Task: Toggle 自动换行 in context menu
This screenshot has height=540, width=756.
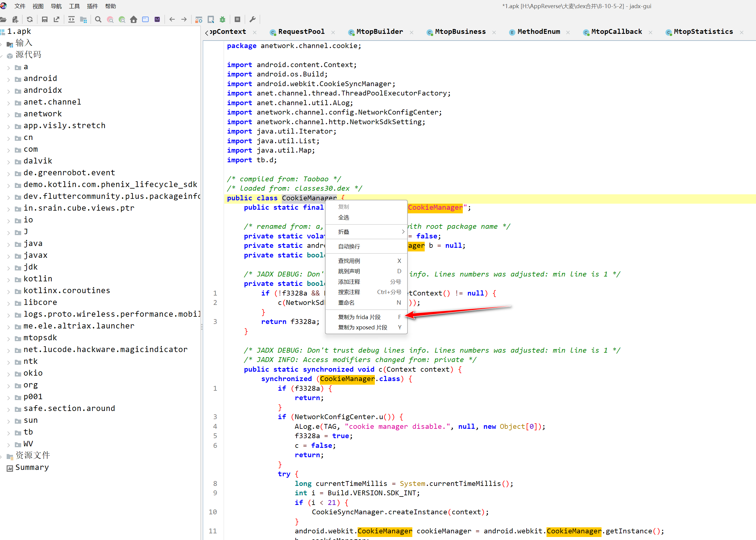Action: 349,246
